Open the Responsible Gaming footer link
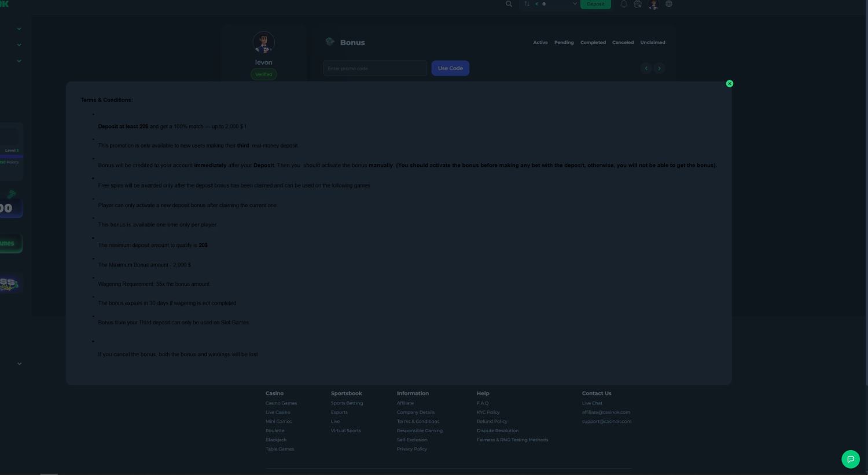The image size is (868, 475). coord(420,430)
